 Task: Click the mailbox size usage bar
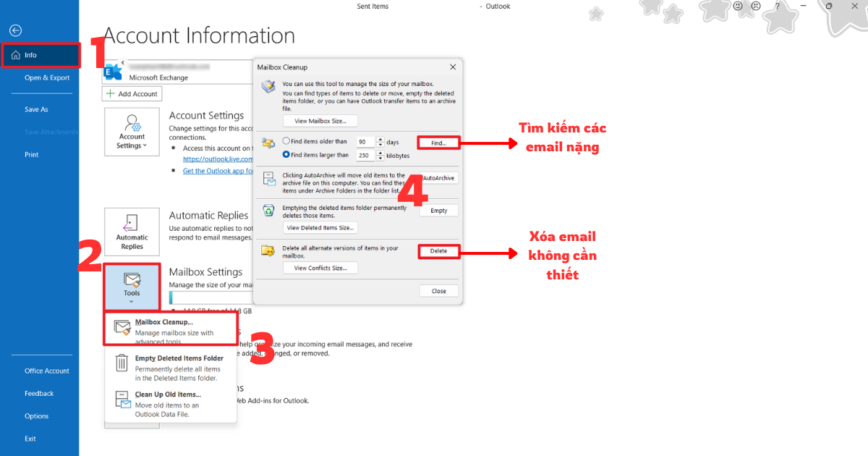click(211, 297)
